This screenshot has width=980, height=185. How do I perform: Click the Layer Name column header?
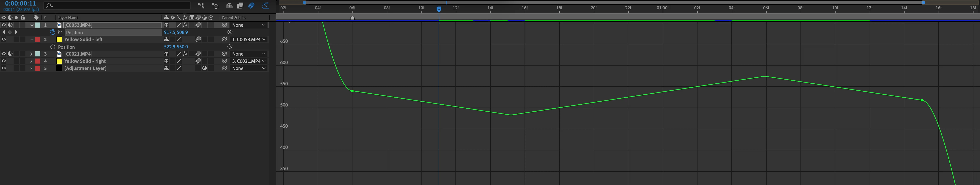point(68,18)
